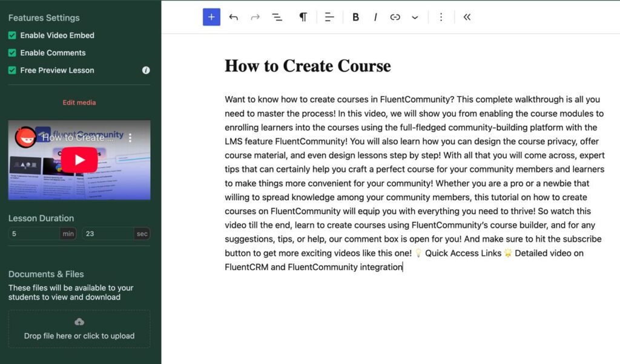Expand more formatting options chevron
This screenshot has width=620, height=364.
pyautogui.click(x=415, y=18)
